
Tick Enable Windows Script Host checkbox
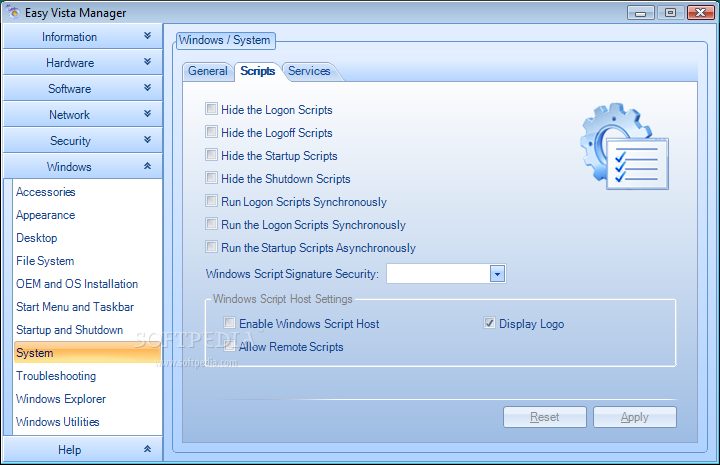(230, 323)
